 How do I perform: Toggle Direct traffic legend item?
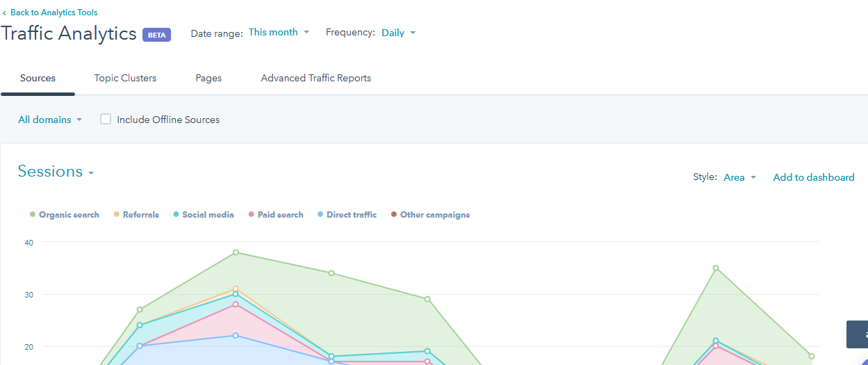(346, 215)
